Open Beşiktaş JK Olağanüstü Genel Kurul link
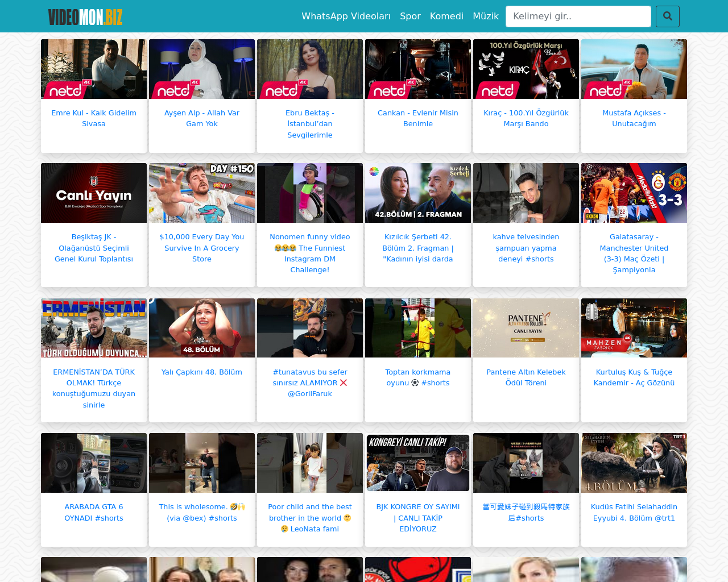The height and width of the screenshot is (582, 728). coord(94,248)
